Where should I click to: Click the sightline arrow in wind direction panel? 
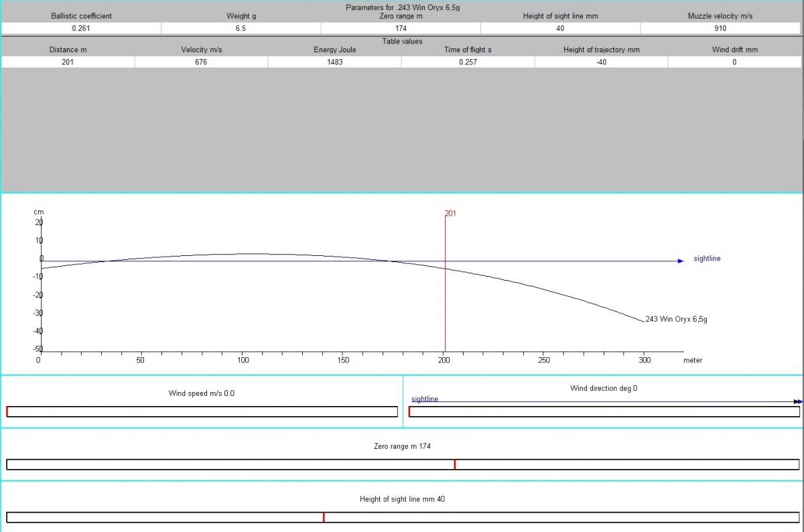tap(797, 401)
